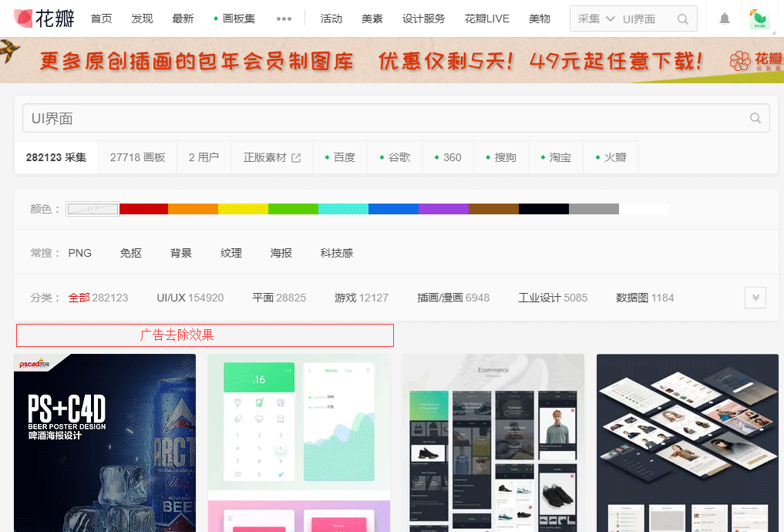
Task: Filter by the red color swatch
Action: (143, 209)
